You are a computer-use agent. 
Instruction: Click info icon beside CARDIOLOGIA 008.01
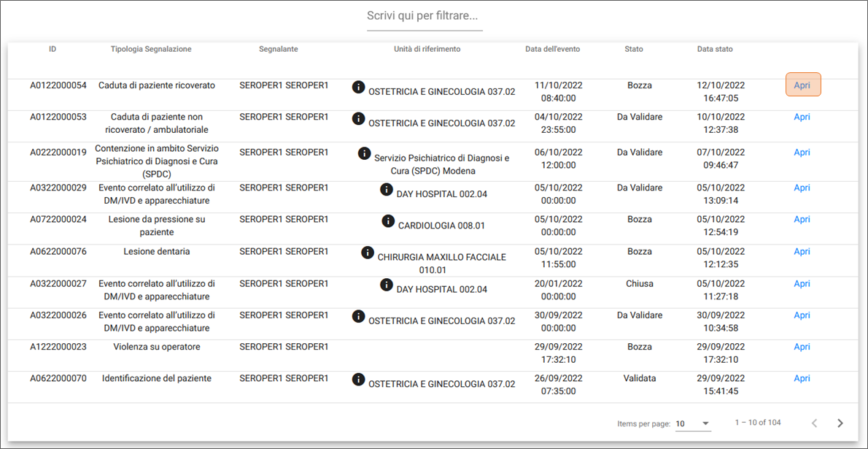pos(388,221)
